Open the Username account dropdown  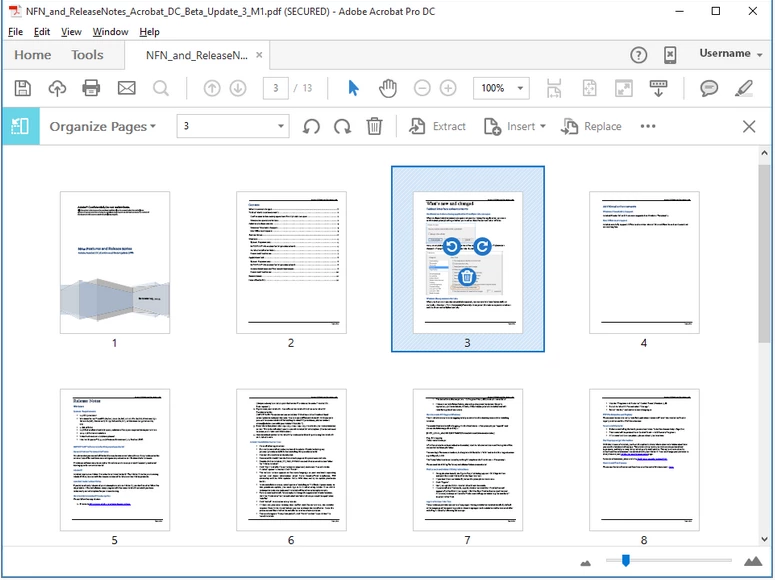click(x=731, y=53)
